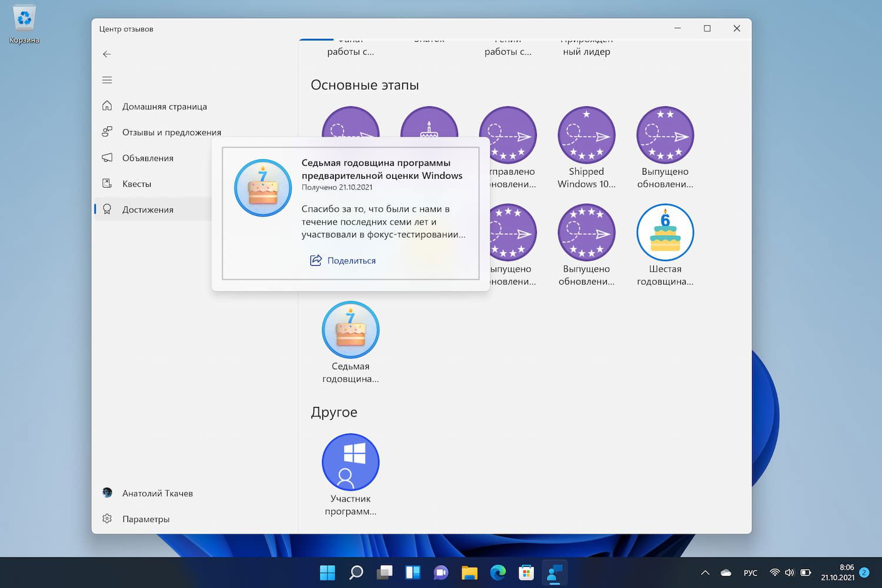Click the Основные этапы section heading
The image size is (882, 588).
365,85
